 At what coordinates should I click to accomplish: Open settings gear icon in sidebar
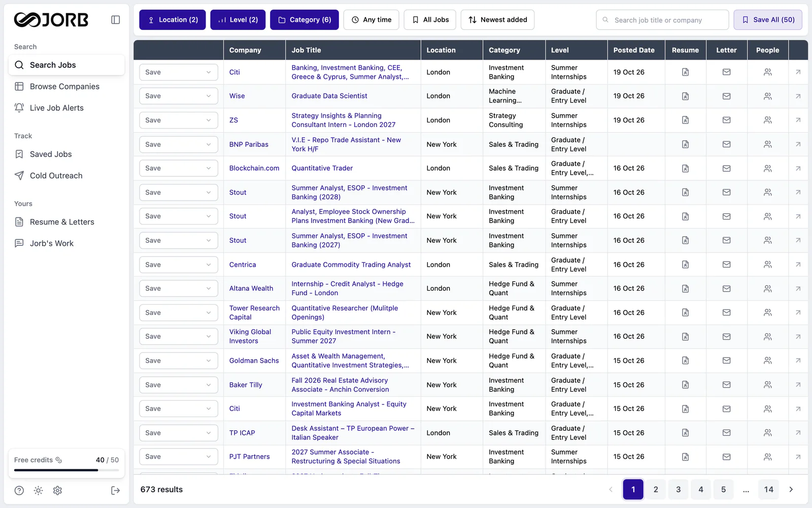[x=57, y=490]
